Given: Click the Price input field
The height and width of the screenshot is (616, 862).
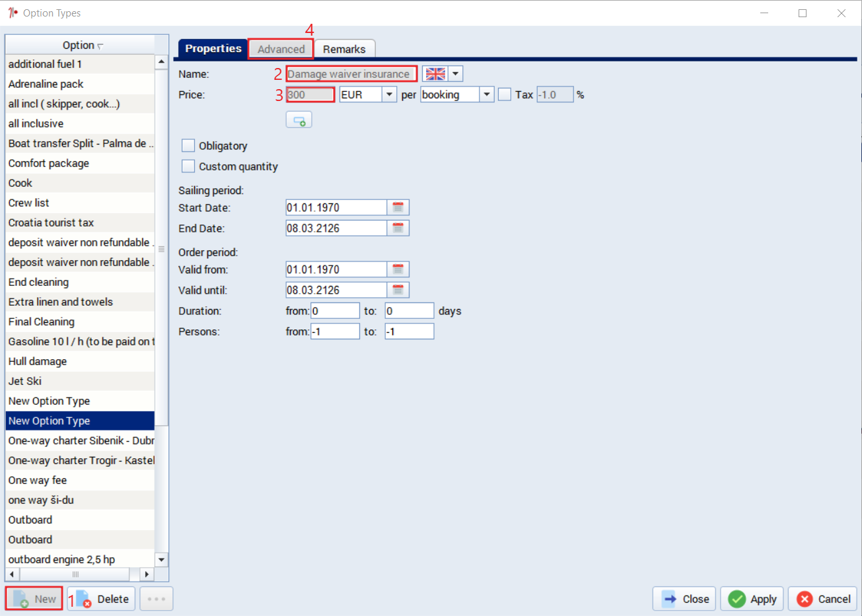Looking at the screenshot, I should click(x=310, y=94).
